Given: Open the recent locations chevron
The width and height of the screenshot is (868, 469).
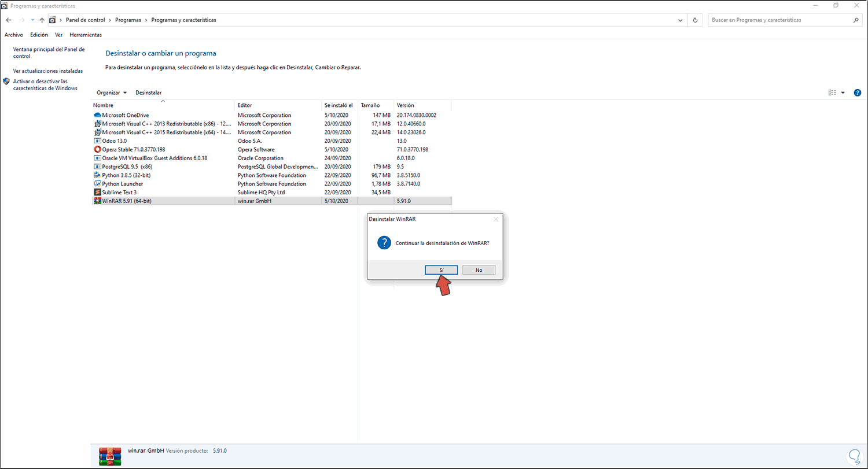Looking at the screenshot, I should click(x=32, y=20).
